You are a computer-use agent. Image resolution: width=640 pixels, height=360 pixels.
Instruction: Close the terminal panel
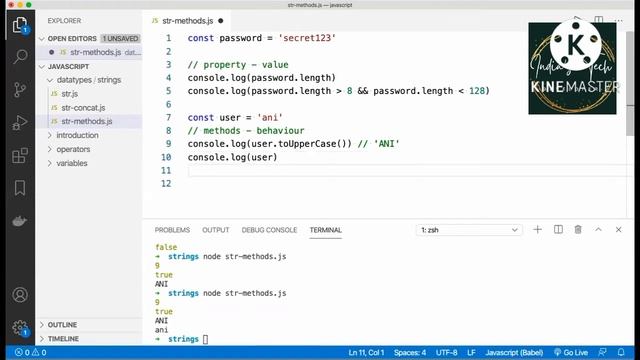618,230
